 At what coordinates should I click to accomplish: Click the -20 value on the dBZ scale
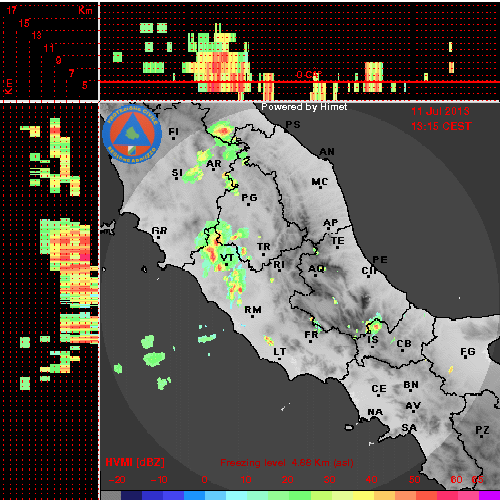coord(117,480)
